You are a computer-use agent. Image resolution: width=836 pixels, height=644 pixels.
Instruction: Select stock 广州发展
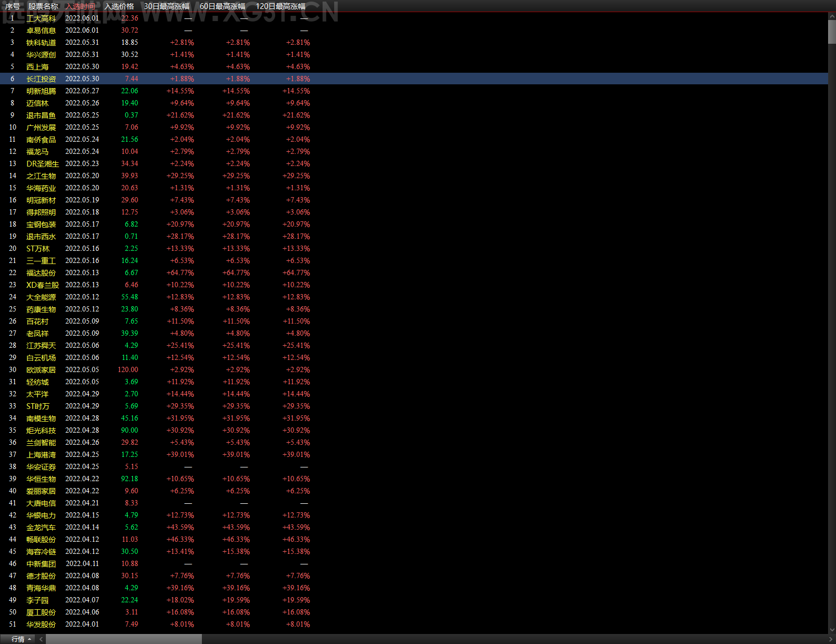click(x=41, y=128)
